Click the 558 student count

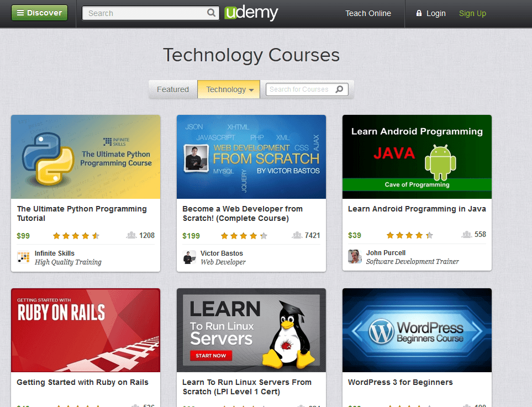(x=480, y=234)
